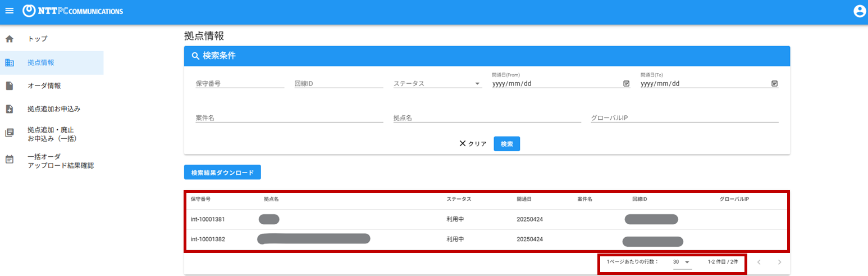868x276 pixels.
Task: Click the ステータス column header
Action: pyautogui.click(x=459, y=200)
